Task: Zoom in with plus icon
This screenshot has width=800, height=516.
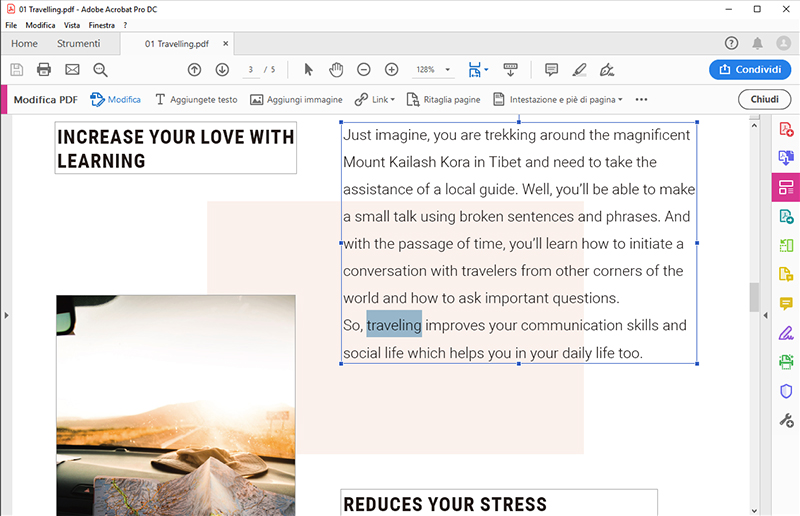Action: 391,69
